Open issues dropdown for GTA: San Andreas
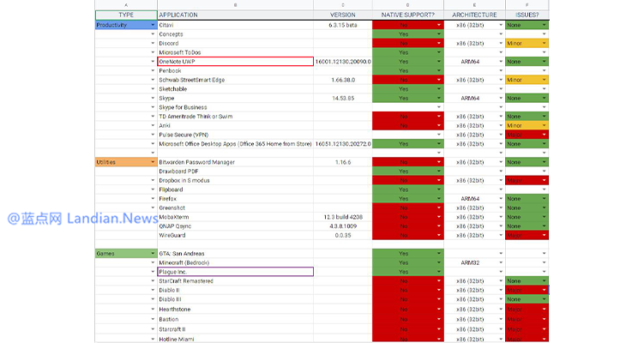644x343 pixels. [545, 254]
